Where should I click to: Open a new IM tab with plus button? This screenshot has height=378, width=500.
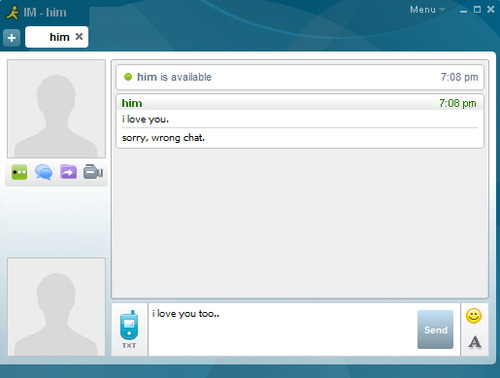(12, 38)
